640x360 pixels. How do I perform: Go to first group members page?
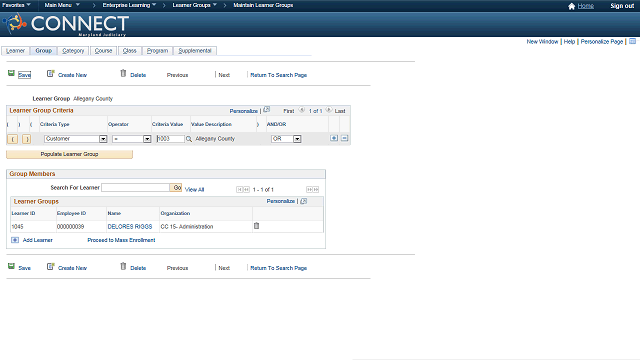click(x=240, y=189)
